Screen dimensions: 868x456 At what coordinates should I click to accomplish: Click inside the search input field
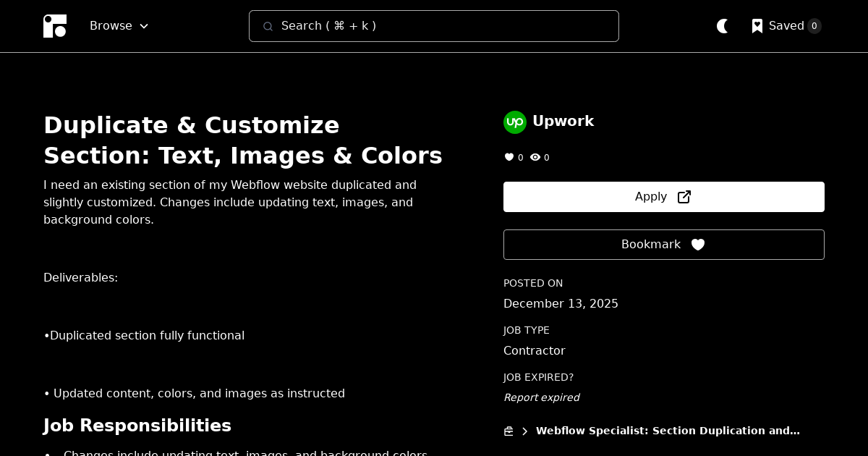[434, 26]
